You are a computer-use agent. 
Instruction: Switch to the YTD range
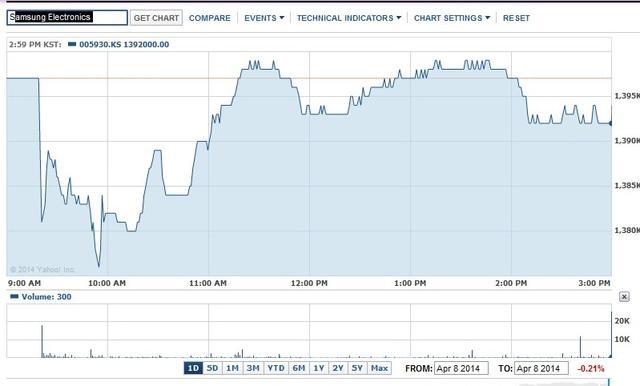276,368
